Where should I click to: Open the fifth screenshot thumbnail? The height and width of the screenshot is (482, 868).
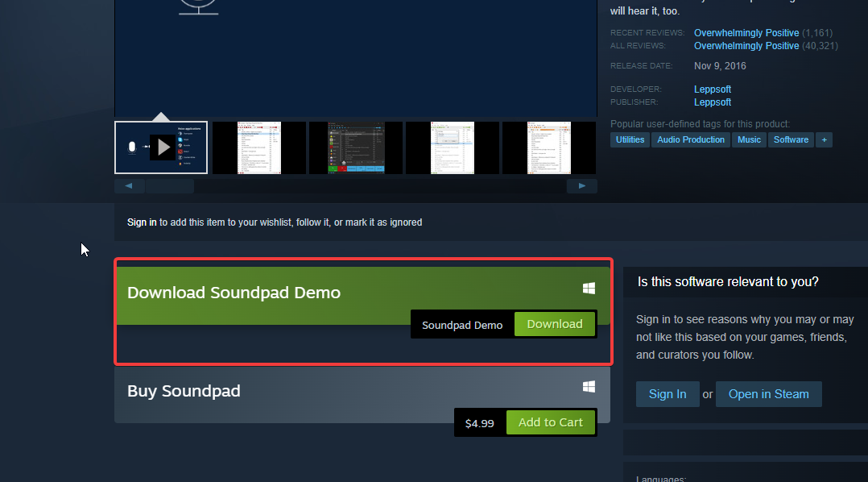(x=549, y=148)
